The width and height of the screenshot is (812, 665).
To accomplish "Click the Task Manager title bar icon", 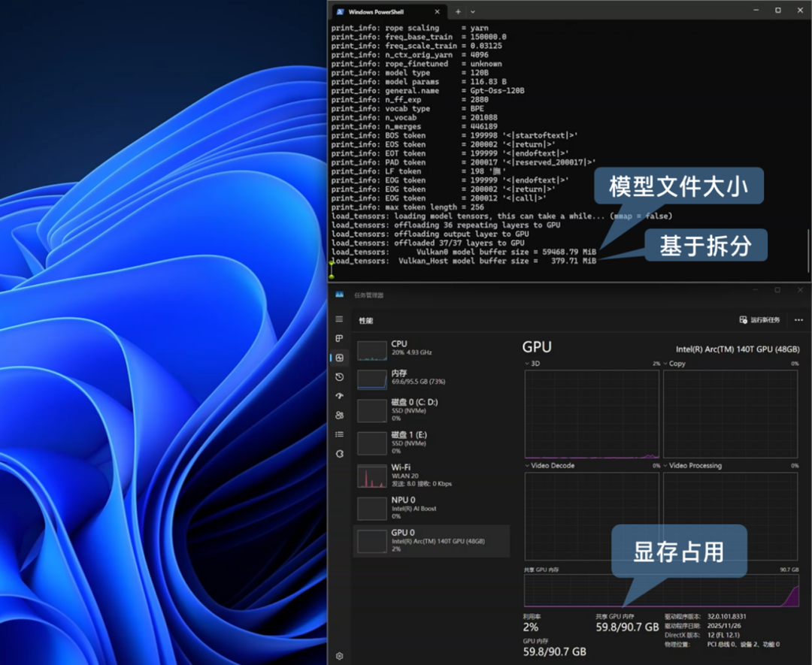I will coord(339,295).
